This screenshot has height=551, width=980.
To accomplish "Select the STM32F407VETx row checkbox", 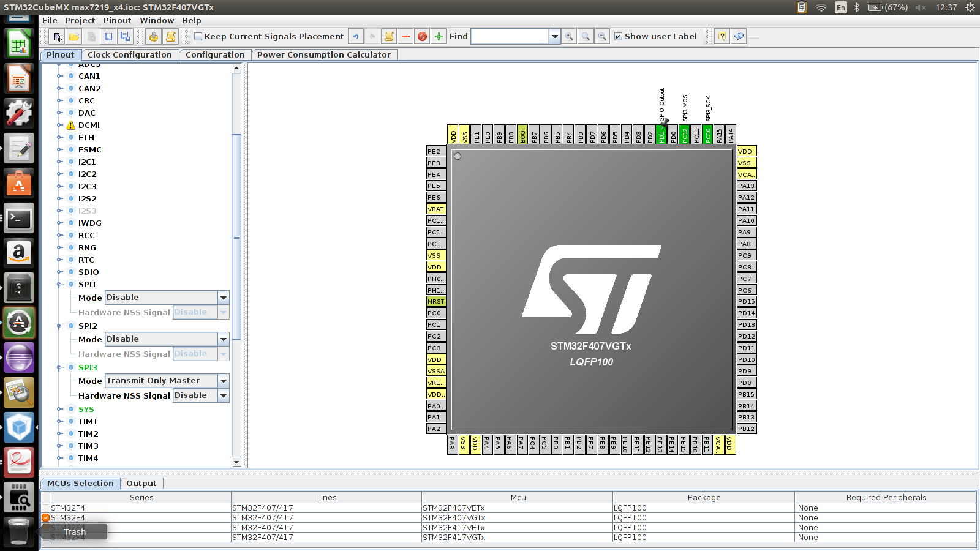I will (x=46, y=508).
